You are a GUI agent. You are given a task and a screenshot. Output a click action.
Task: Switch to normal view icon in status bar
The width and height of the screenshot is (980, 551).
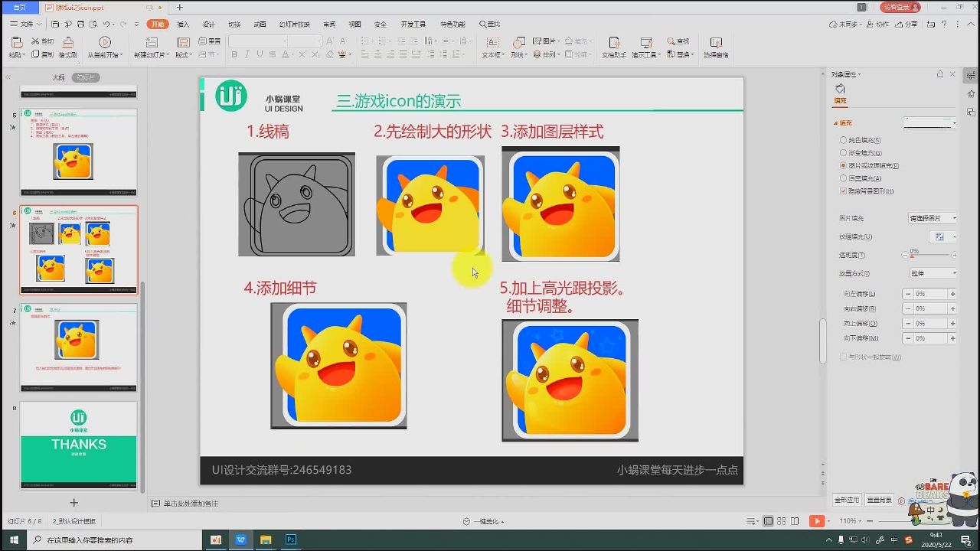769,521
